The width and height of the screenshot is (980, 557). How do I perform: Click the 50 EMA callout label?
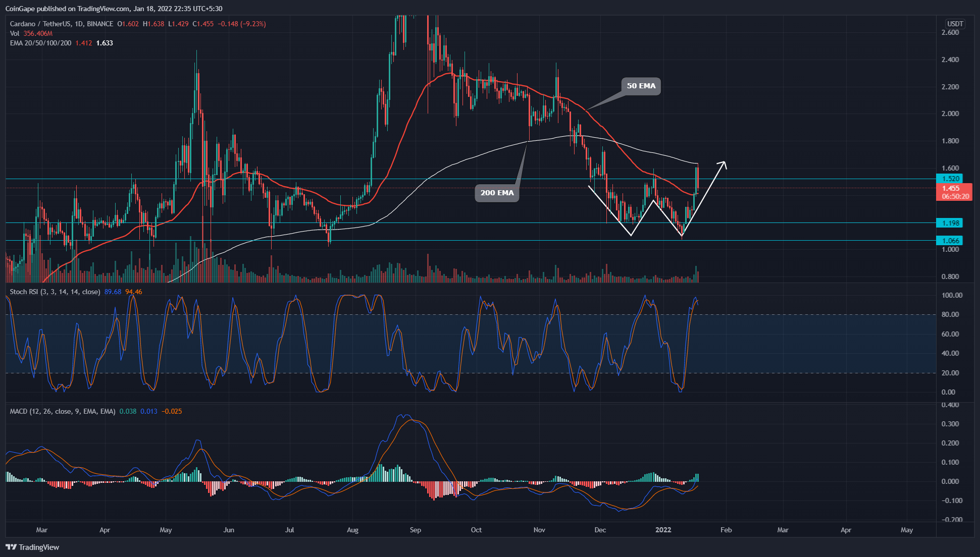pos(641,86)
